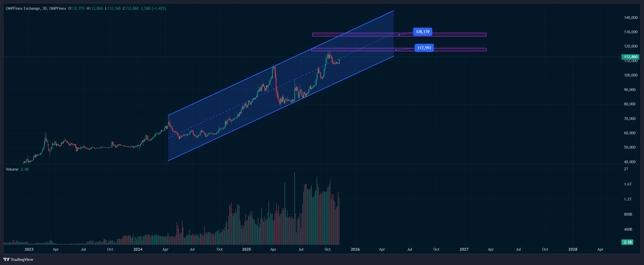The height and width of the screenshot is (265, 644).
Task: Click the 2.1B volume tag on axis
Action: (627, 242)
